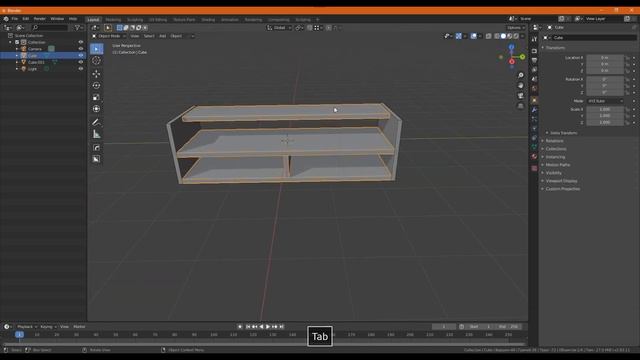This screenshot has width=640, height=360.
Task: Click the Blender logo menu icon
Action: (6, 19)
